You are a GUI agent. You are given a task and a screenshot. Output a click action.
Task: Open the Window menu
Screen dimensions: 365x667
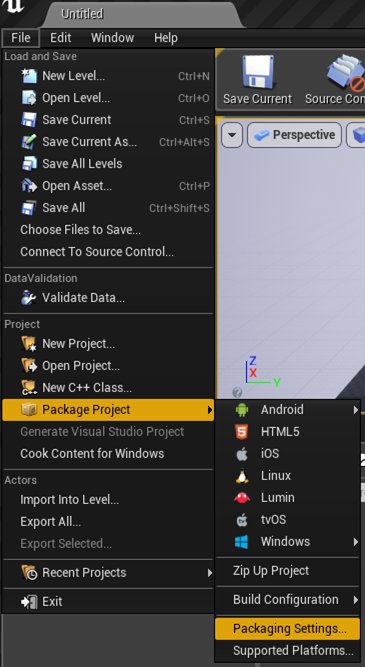tap(112, 38)
